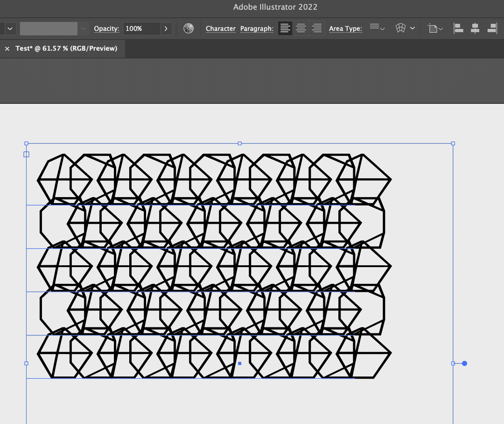Click the Opacity label link
504x424 pixels.
(106, 28)
